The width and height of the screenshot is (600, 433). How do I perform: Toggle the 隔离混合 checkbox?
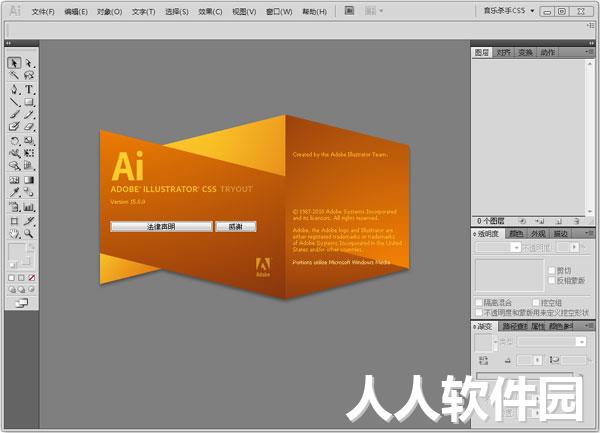[479, 303]
